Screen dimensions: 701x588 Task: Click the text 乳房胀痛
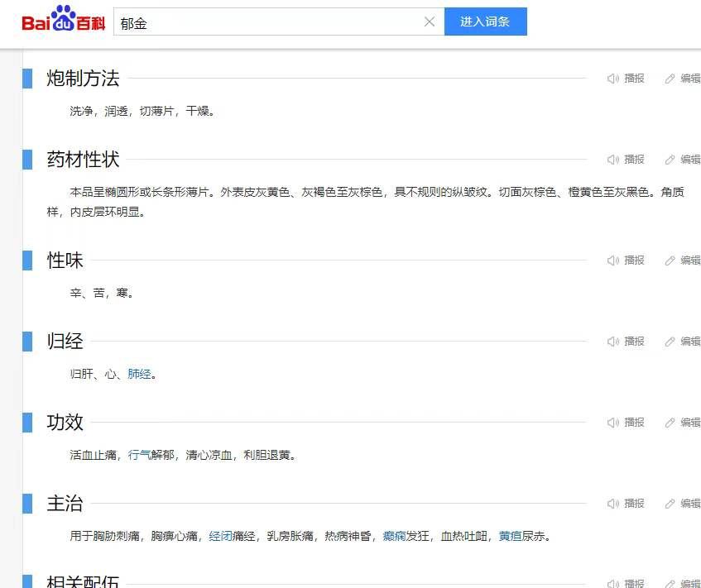click(290, 536)
